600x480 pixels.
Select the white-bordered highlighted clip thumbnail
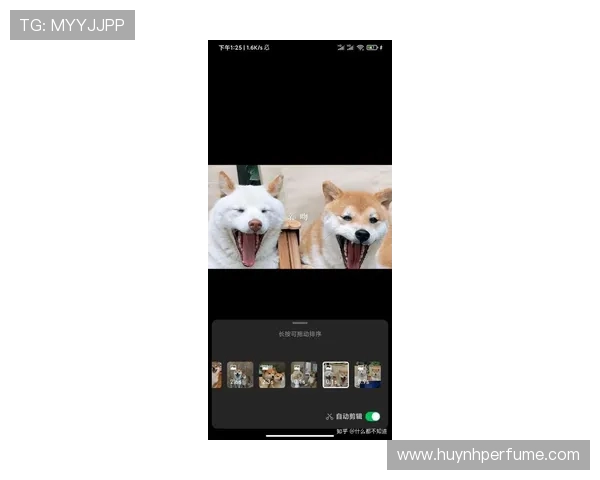[336, 375]
